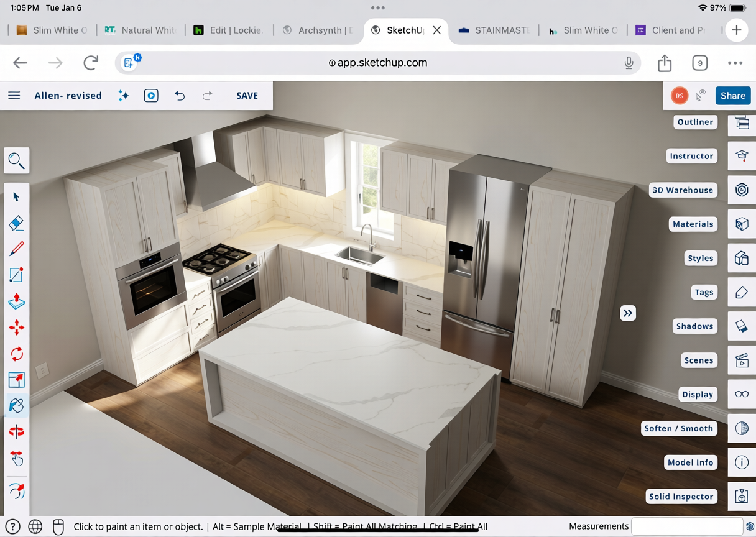Open the Display glasses panel
This screenshot has height=537, width=756.
click(742, 394)
